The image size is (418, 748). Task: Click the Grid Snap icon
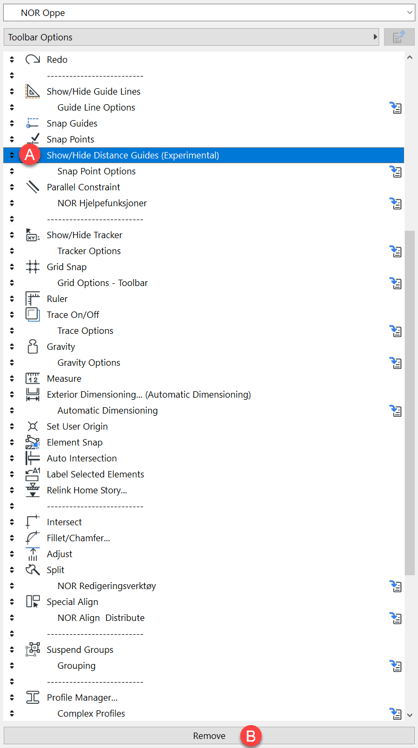[x=32, y=267]
